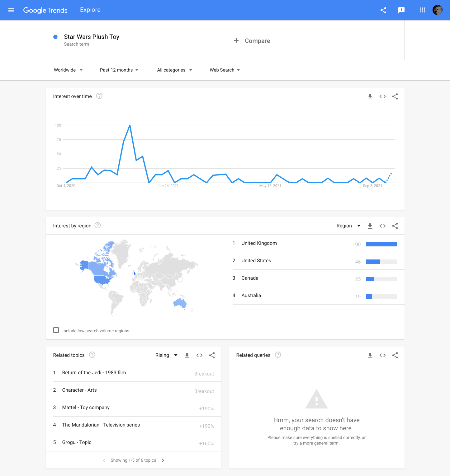Download Interest over time data as CSV

pos(370,96)
